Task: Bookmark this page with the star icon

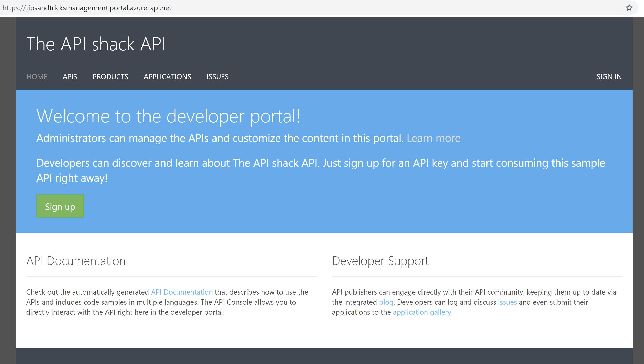Action: [x=629, y=8]
